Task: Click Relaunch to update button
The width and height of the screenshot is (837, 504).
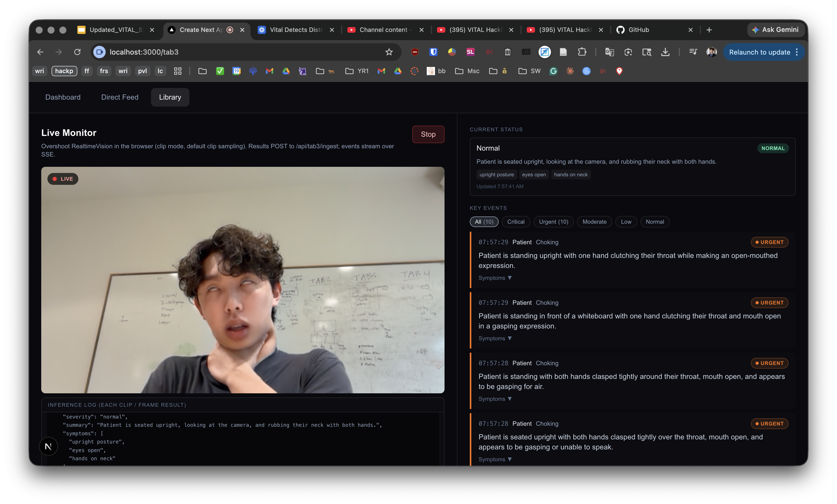Action: (759, 52)
